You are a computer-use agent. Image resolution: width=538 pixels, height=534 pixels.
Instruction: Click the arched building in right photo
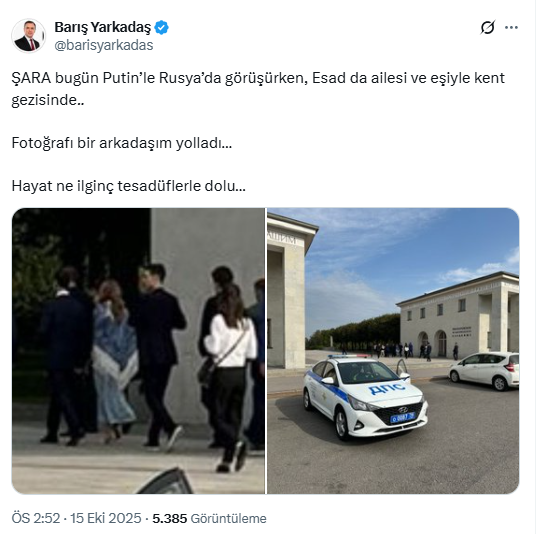click(x=458, y=316)
